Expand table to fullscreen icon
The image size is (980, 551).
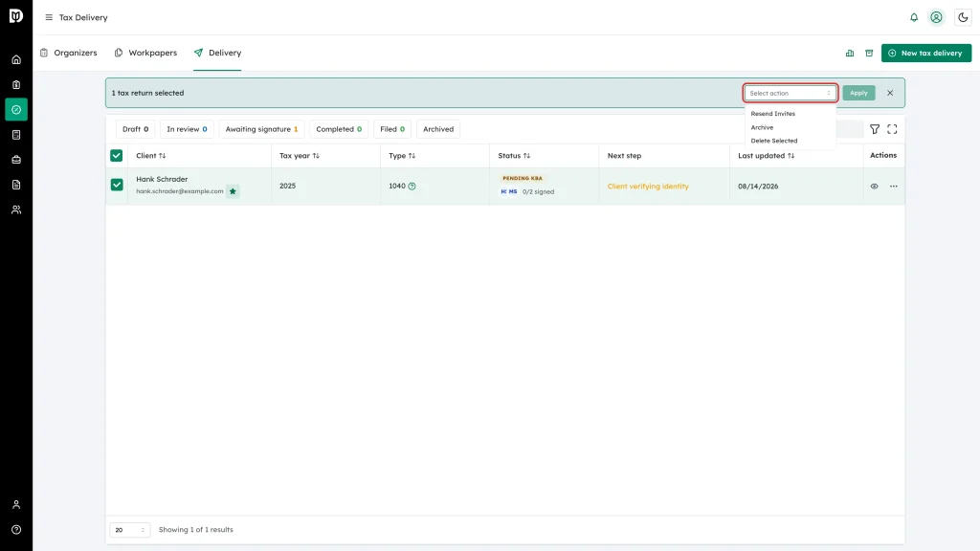[x=892, y=129]
